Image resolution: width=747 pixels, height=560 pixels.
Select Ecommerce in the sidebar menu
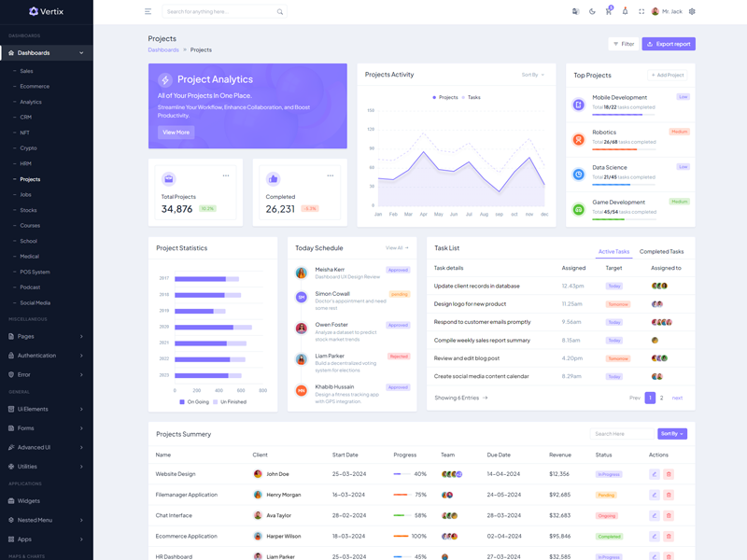pyautogui.click(x=35, y=86)
